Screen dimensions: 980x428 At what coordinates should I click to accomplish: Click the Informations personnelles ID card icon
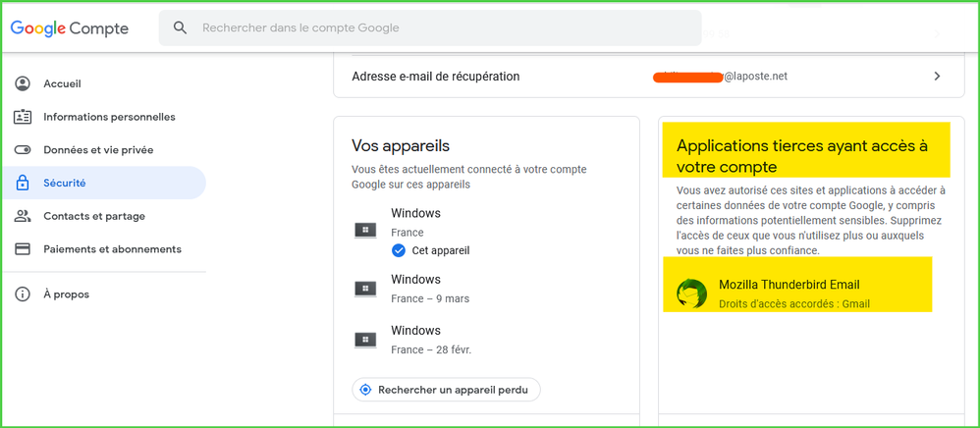pos(23,118)
